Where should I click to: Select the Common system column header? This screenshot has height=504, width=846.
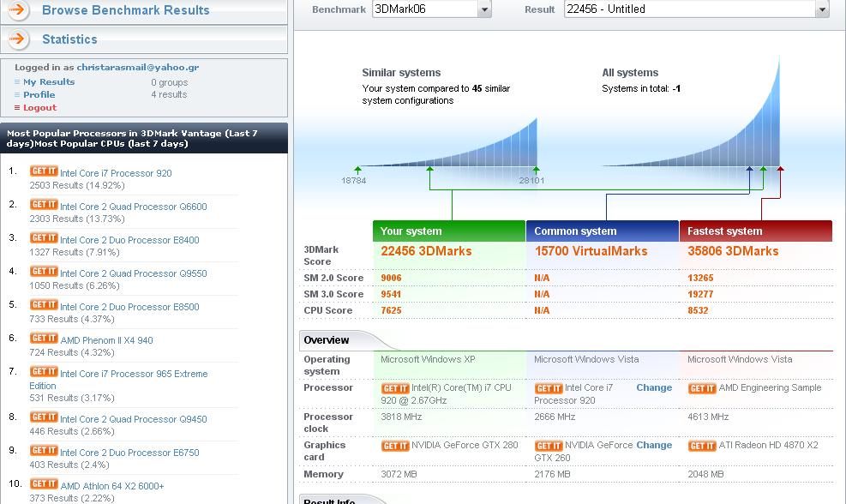(x=602, y=231)
